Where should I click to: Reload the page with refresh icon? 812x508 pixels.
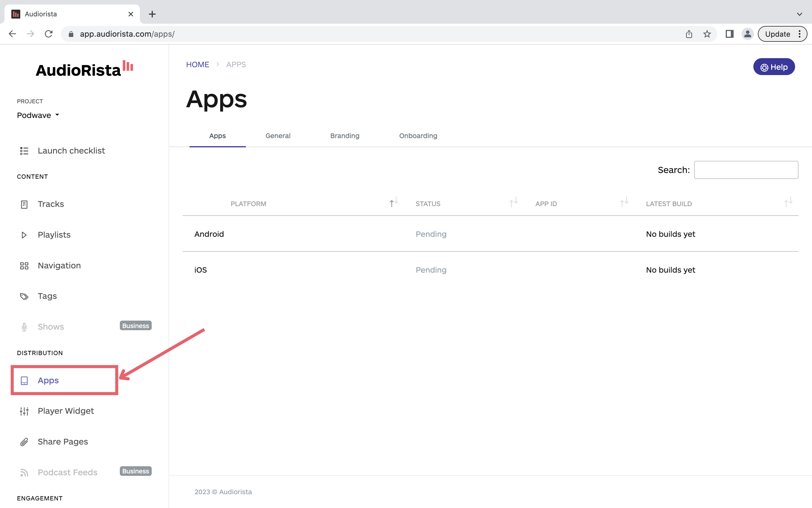click(49, 34)
